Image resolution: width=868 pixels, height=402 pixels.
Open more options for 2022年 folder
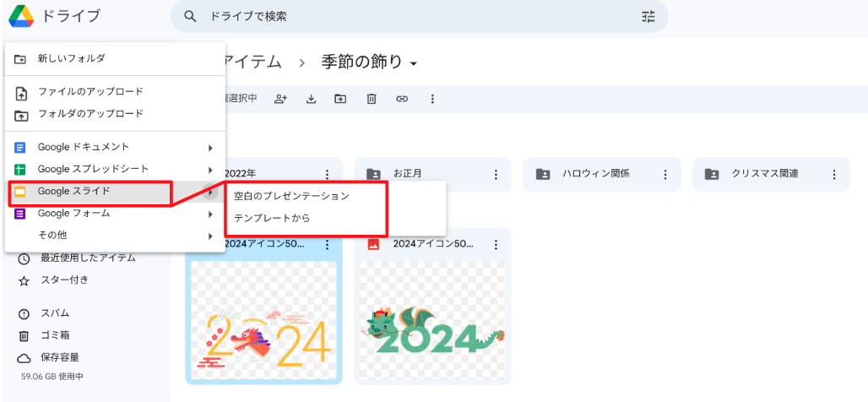tap(327, 174)
